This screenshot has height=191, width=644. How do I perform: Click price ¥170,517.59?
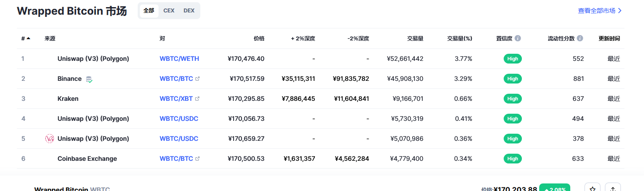[x=247, y=79]
